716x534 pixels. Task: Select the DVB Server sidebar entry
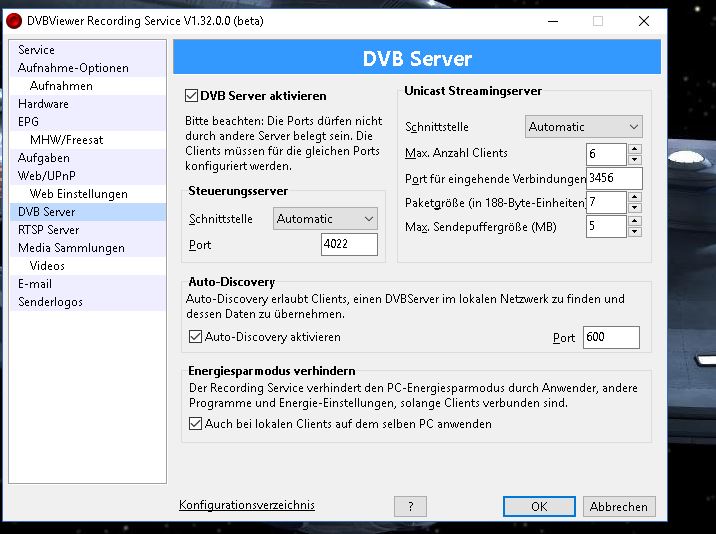click(88, 212)
